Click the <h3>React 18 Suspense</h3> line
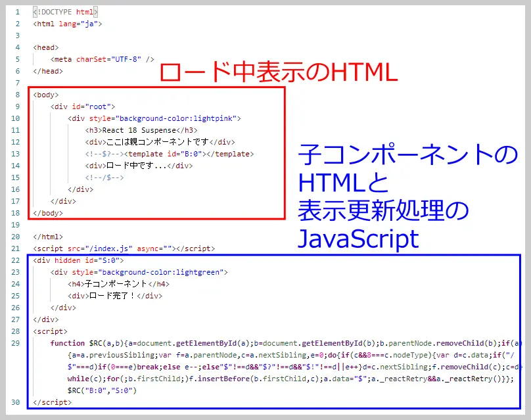 pos(141,131)
